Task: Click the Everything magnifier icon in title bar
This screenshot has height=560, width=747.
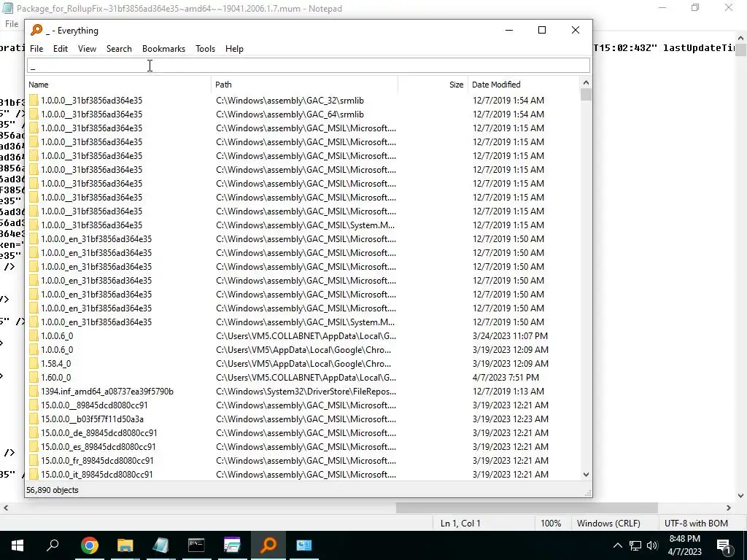Action: pos(36,30)
